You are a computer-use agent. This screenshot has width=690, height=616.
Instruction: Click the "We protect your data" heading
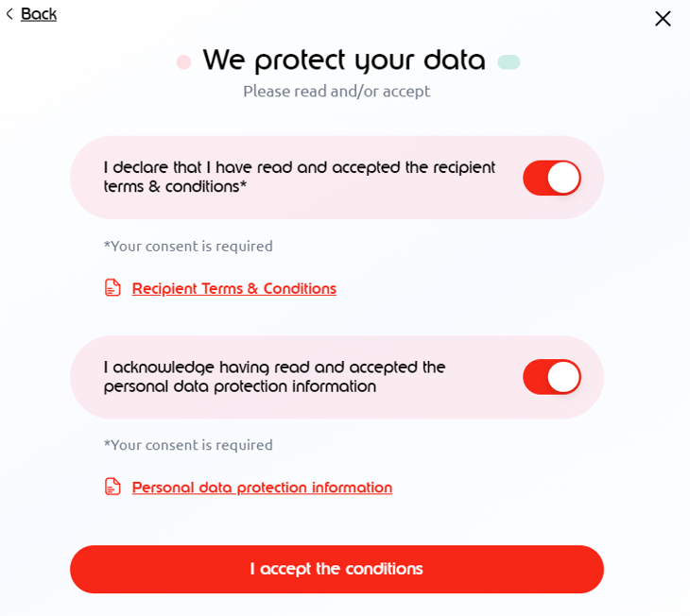[344, 60]
